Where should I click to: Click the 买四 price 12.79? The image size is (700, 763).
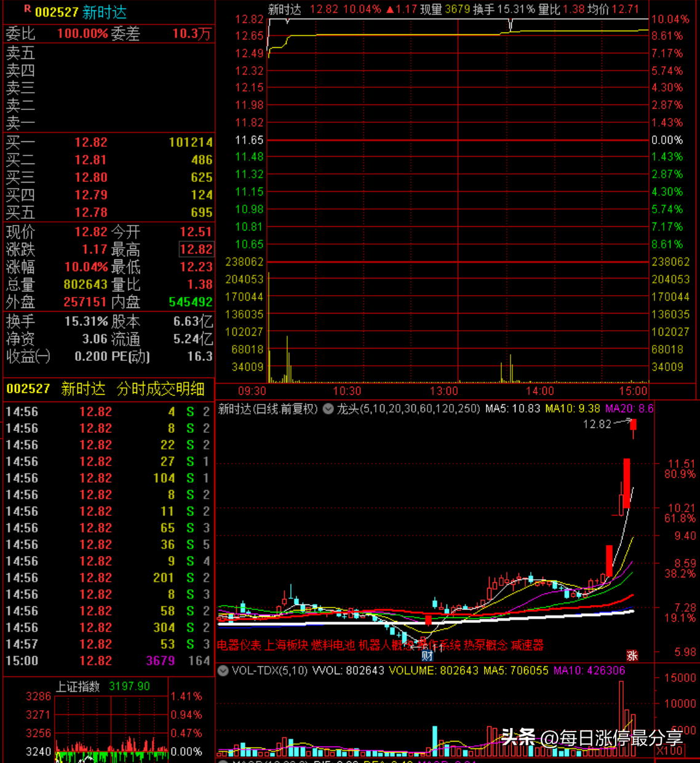[91, 195]
